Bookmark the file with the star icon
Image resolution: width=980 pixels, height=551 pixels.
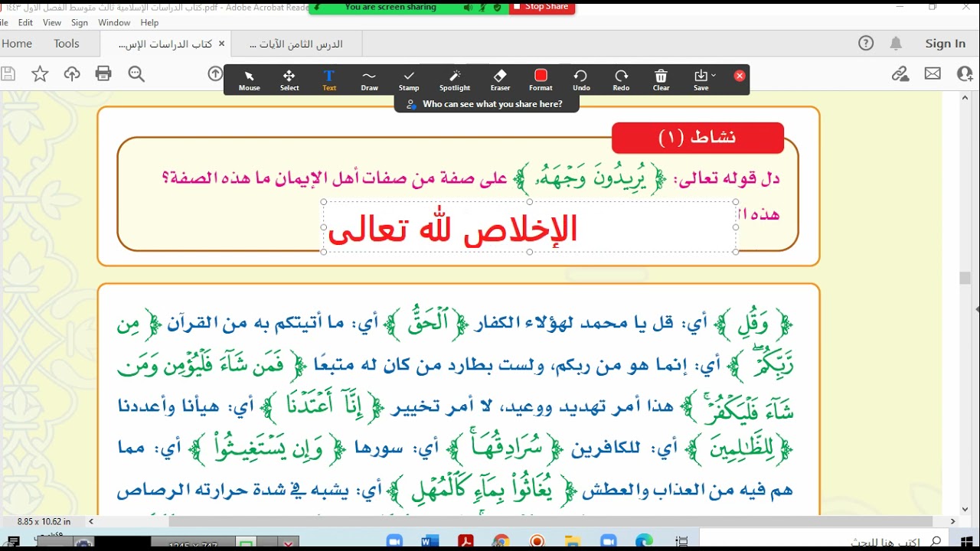[40, 73]
